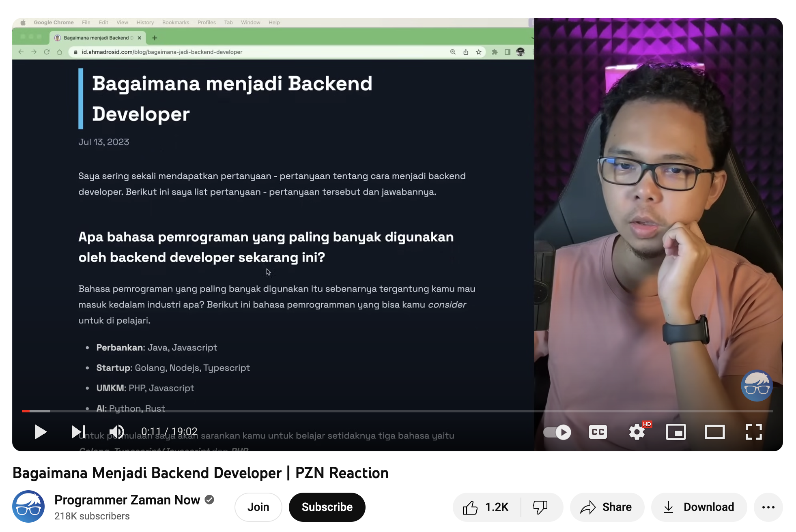The height and width of the screenshot is (532, 796).
Task: Open the browser extensions puzzle icon
Action: pyautogui.click(x=495, y=52)
